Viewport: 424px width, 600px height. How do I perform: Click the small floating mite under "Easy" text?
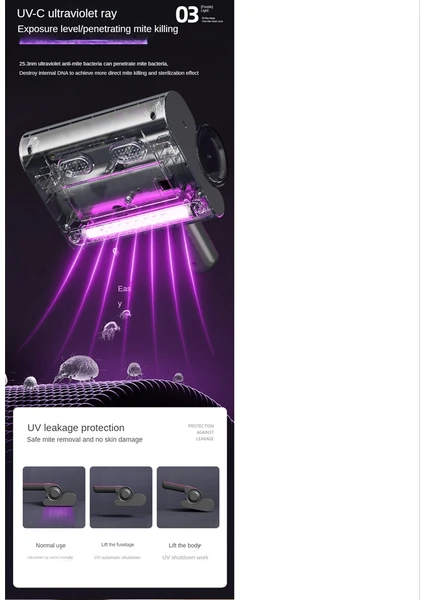coord(125,315)
